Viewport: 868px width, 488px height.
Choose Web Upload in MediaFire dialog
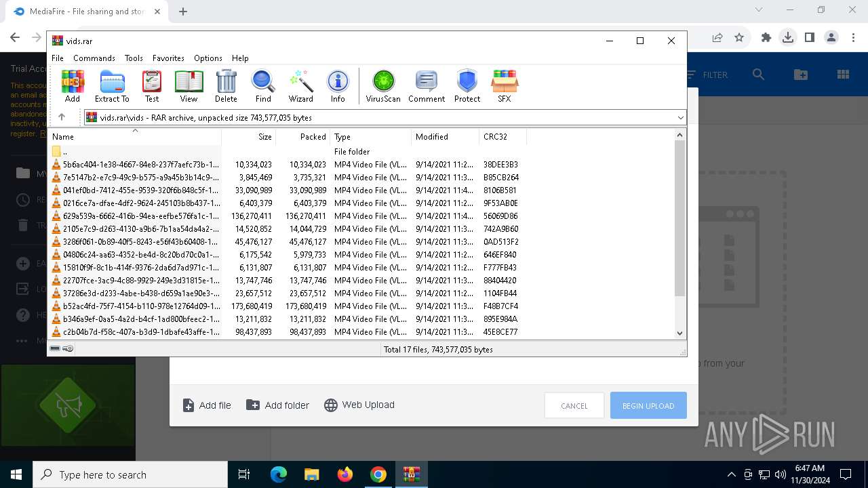359,405
